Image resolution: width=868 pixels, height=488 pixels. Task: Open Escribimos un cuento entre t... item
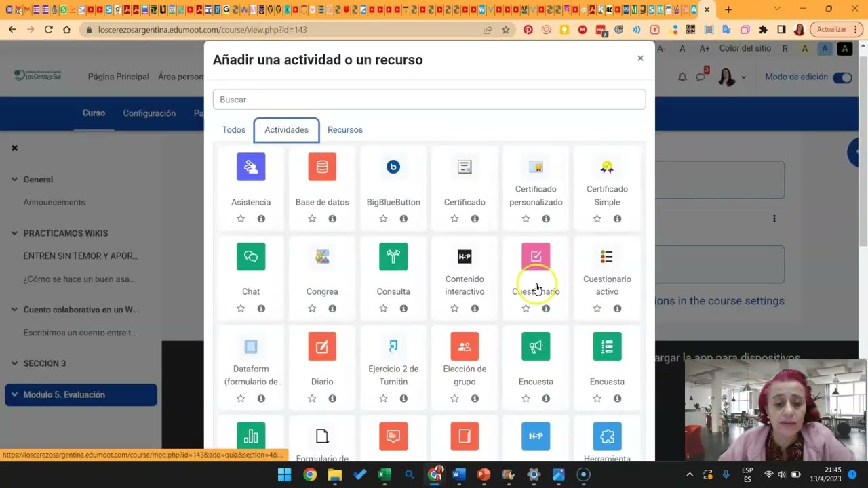pyautogui.click(x=80, y=333)
